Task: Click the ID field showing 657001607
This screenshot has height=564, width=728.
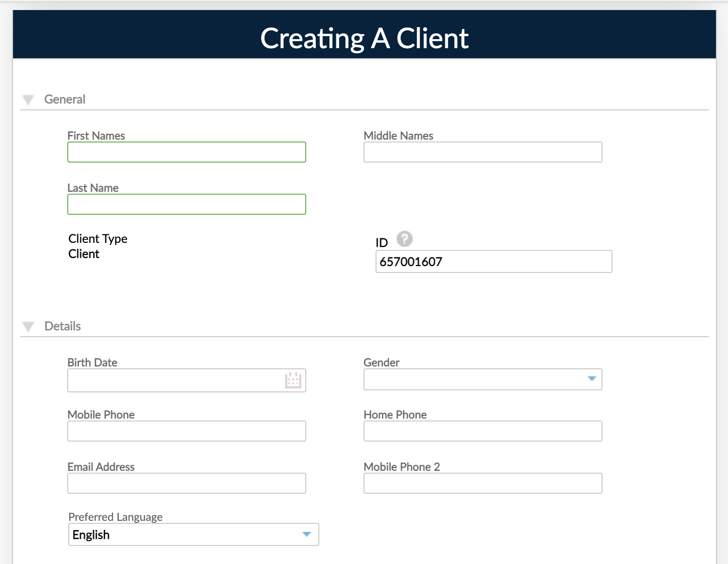Action: [494, 261]
